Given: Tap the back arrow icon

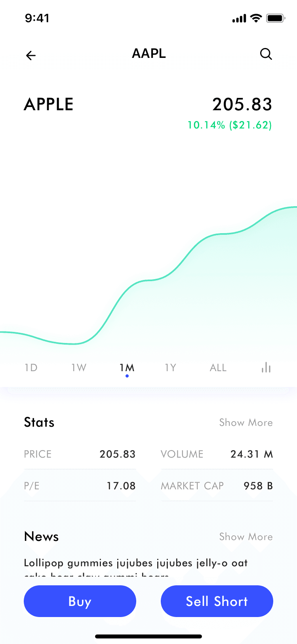Looking at the screenshot, I should point(31,56).
